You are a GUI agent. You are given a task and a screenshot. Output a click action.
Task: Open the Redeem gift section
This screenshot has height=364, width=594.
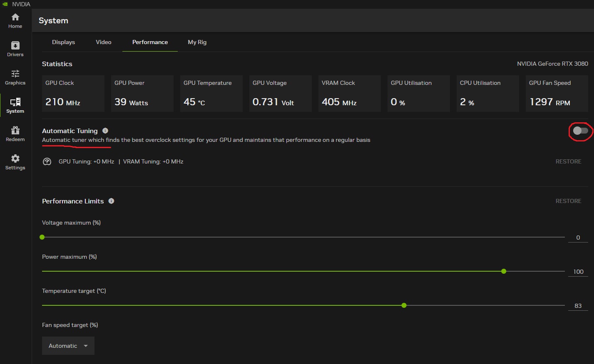[x=15, y=134]
